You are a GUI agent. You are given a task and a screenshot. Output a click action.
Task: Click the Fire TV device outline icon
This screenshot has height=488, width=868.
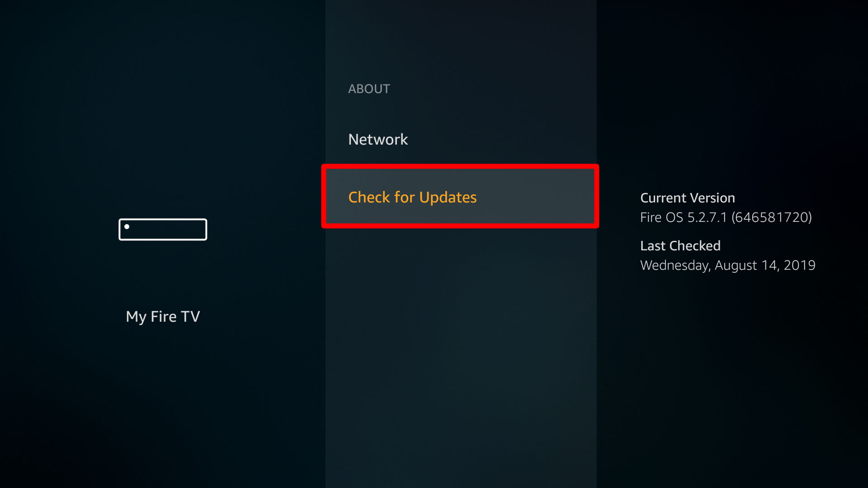(163, 230)
